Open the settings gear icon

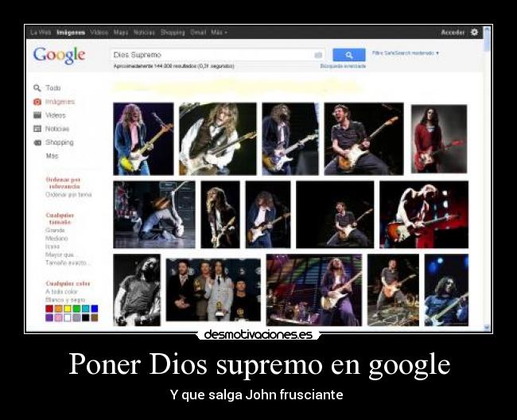click(475, 33)
